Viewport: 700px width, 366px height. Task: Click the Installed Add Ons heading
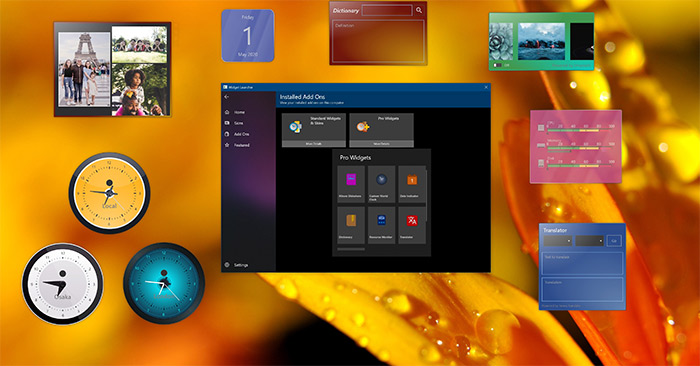coord(302,96)
